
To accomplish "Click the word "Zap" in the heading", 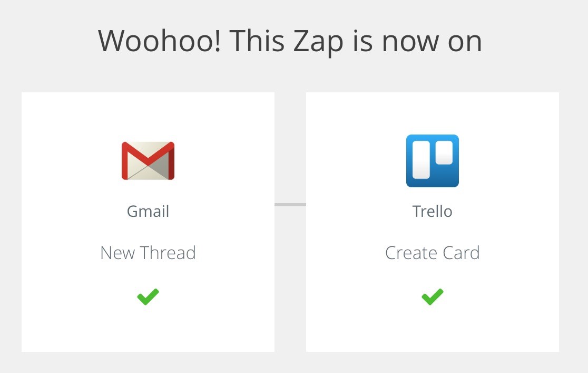I will click(318, 42).
